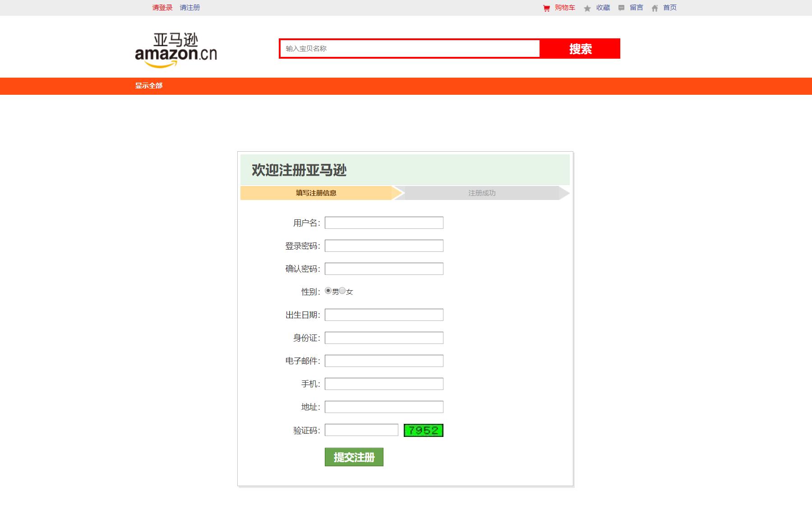This screenshot has width=812, height=529.
Task: Open the 请登录 login link
Action: [x=162, y=8]
